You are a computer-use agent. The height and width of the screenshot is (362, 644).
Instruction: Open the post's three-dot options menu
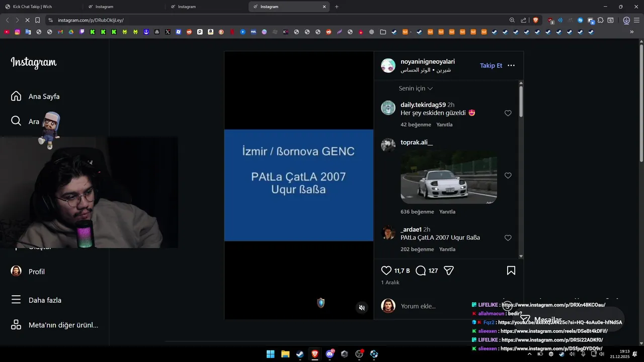point(511,65)
